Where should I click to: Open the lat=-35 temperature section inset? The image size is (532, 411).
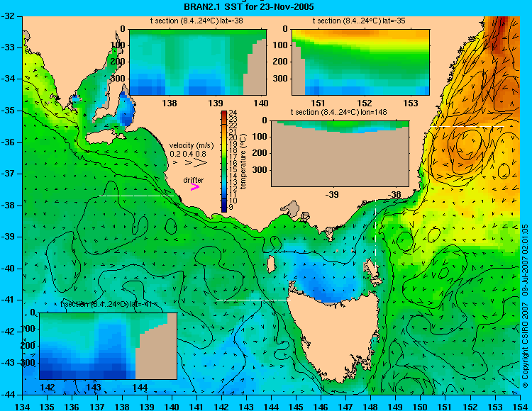360,62
